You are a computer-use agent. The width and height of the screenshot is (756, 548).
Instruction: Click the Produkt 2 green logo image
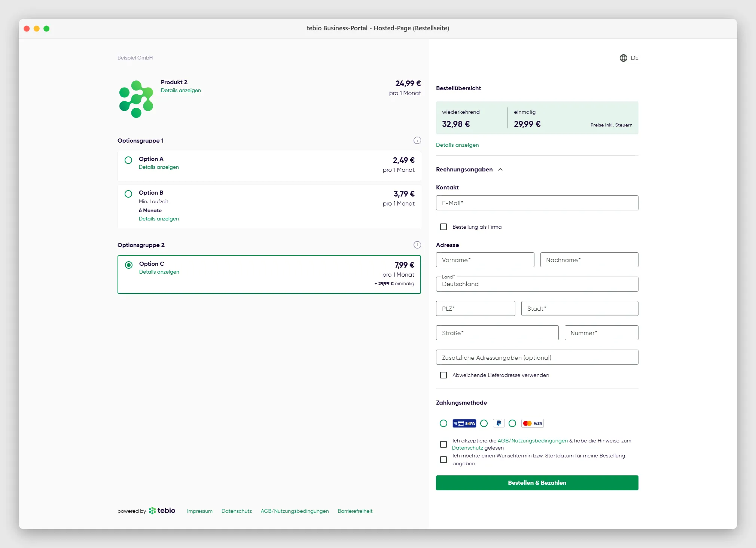136,99
